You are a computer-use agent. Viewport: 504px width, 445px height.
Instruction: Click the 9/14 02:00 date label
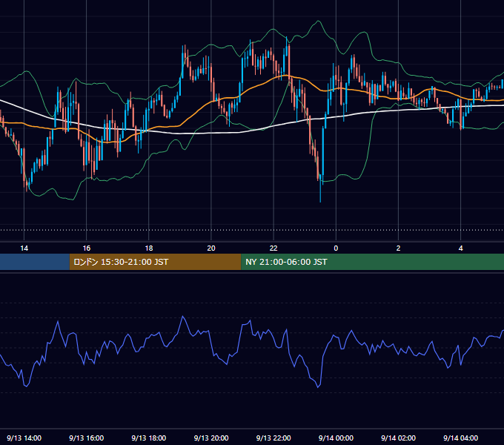click(x=398, y=438)
